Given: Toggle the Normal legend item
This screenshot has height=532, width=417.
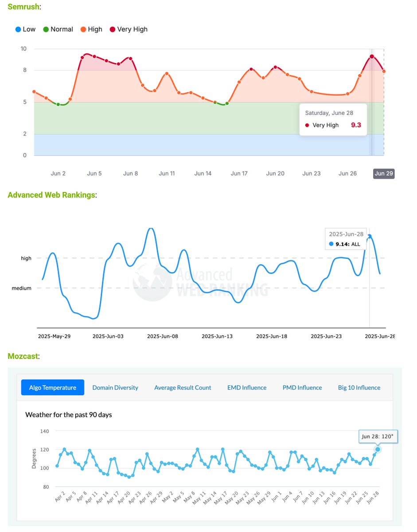Looking at the screenshot, I should click(58, 29).
